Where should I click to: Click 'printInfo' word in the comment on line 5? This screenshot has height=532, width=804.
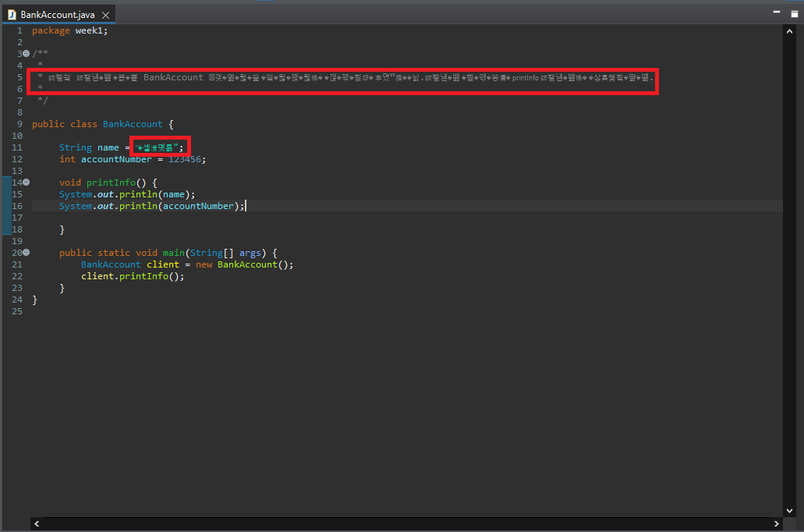526,78
